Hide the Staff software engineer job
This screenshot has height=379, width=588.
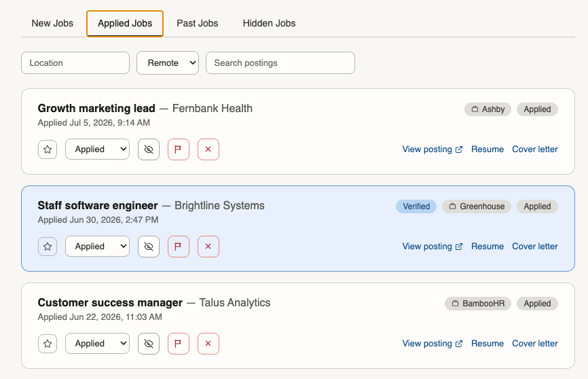pyautogui.click(x=149, y=247)
